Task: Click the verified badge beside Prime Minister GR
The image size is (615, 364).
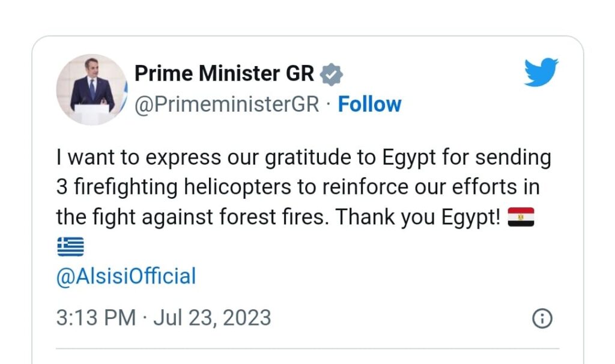Action: click(331, 74)
